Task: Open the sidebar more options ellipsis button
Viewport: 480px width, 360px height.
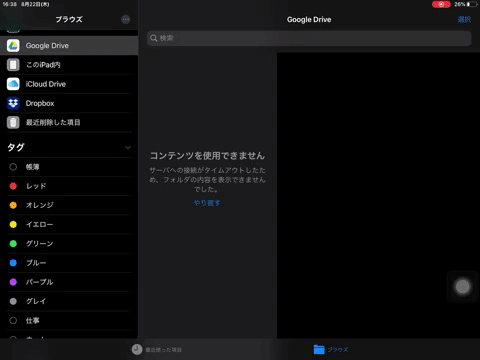Action: click(126, 19)
